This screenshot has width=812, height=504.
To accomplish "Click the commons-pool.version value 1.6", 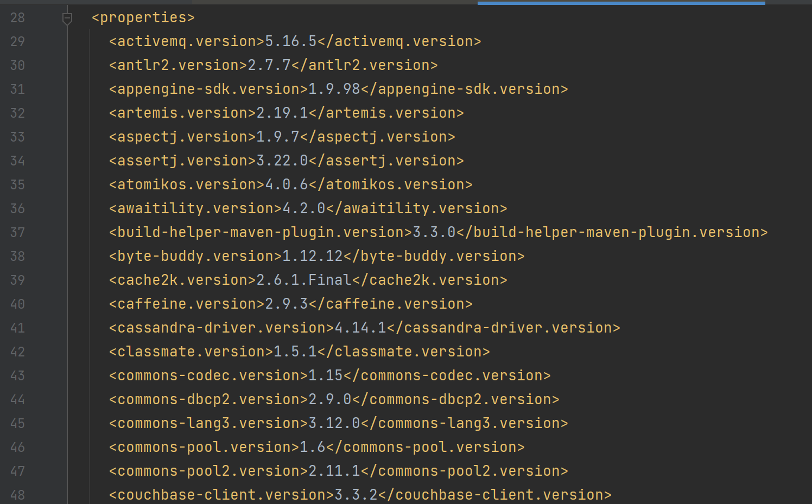I will pyautogui.click(x=313, y=447).
